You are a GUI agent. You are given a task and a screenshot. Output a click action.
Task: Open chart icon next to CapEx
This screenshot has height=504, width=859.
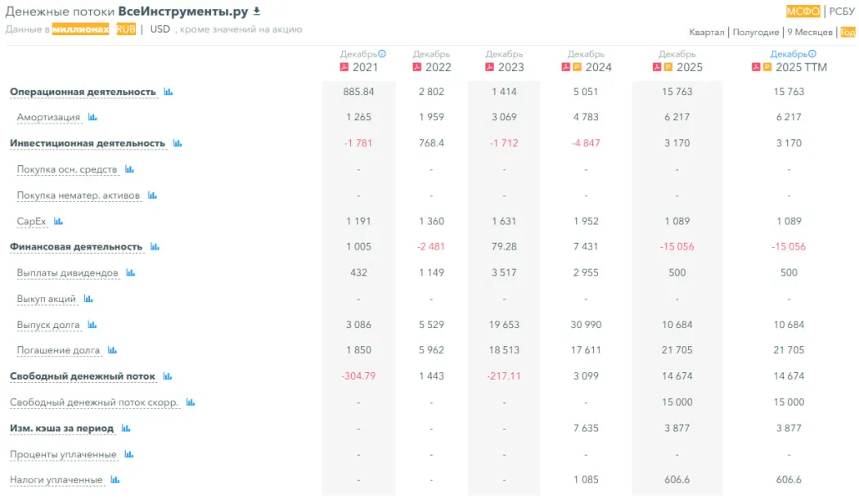(x=58, y=221)
